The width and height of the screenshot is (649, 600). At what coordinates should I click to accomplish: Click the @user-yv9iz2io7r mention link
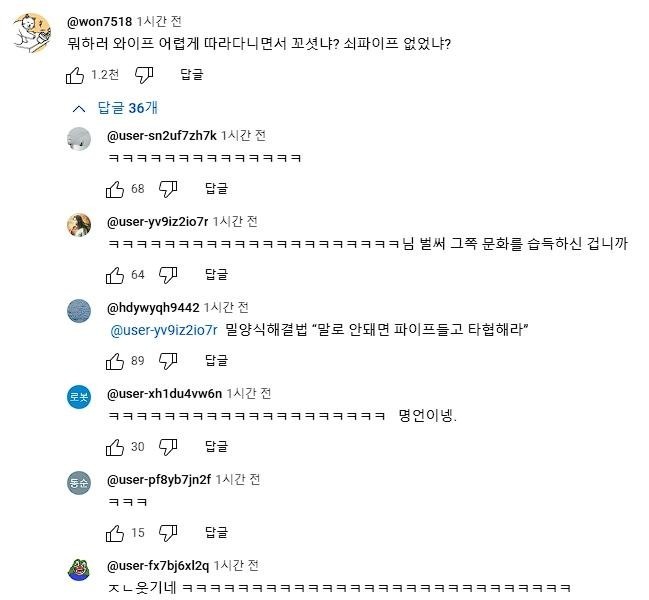pyautogui.click(x=163, y=330)
